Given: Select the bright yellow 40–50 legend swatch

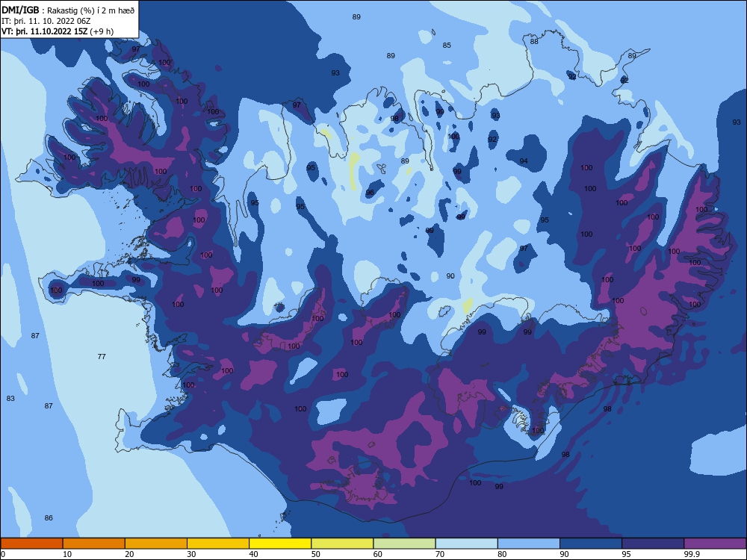Looking at the screenshot, I should [x=280, y=544].
